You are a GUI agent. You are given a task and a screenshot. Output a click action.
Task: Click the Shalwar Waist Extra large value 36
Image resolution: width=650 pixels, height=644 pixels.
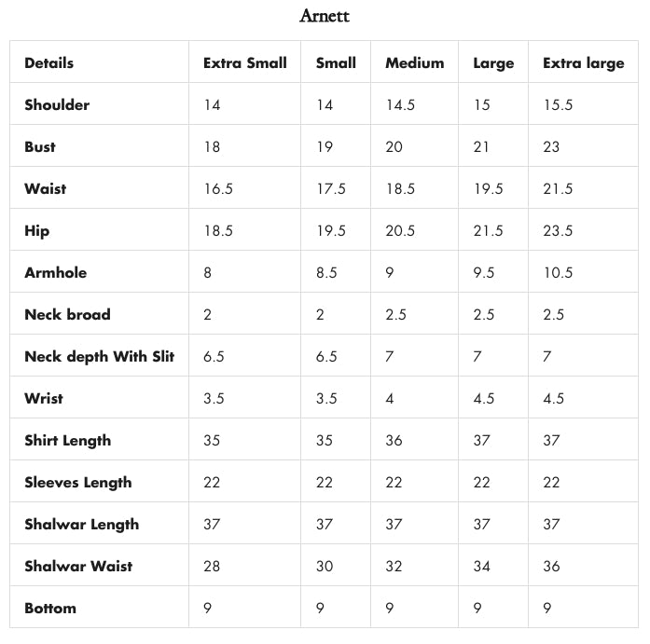point(552,567)
